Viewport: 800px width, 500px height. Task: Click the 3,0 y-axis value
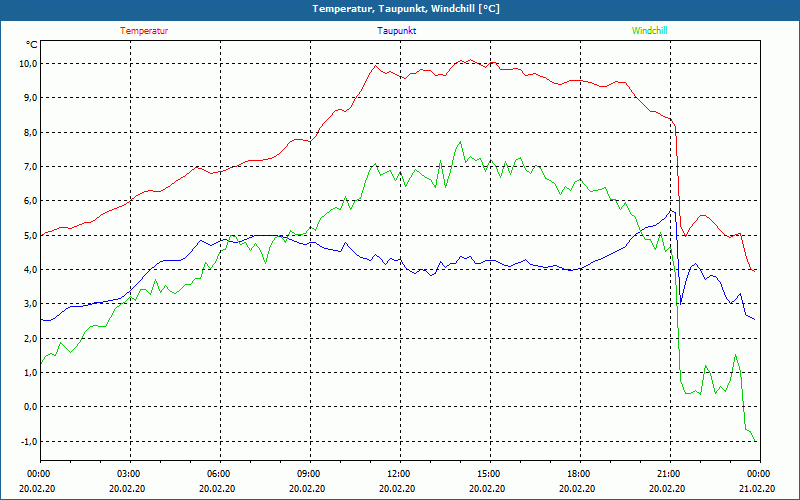30,304
